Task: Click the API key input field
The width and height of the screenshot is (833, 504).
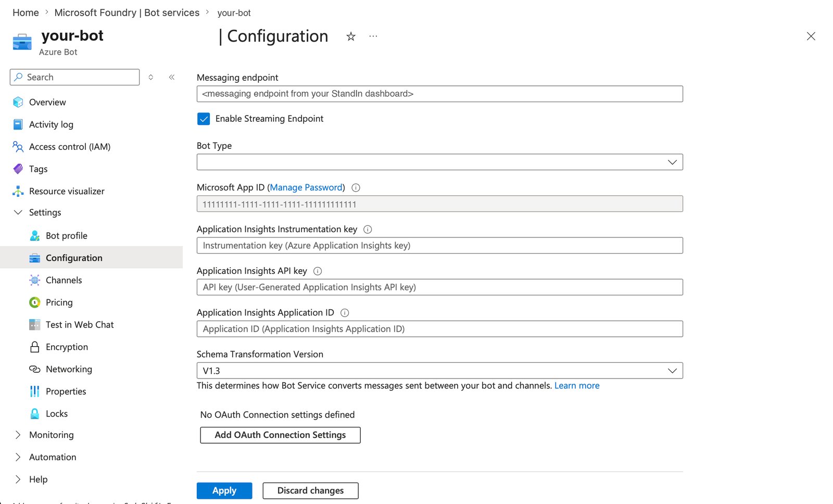Action: (x=440, y=287)
